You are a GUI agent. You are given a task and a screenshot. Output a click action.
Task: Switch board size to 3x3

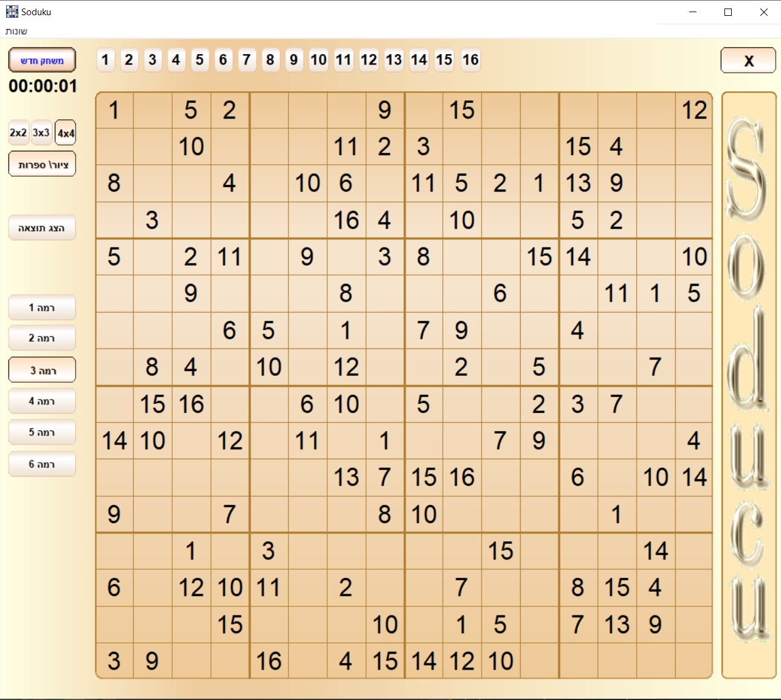[x=41, y=133]
